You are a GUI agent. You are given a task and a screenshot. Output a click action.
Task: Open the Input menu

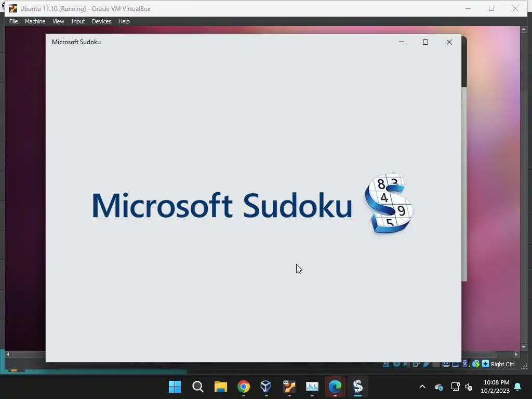tap(78, 21)
